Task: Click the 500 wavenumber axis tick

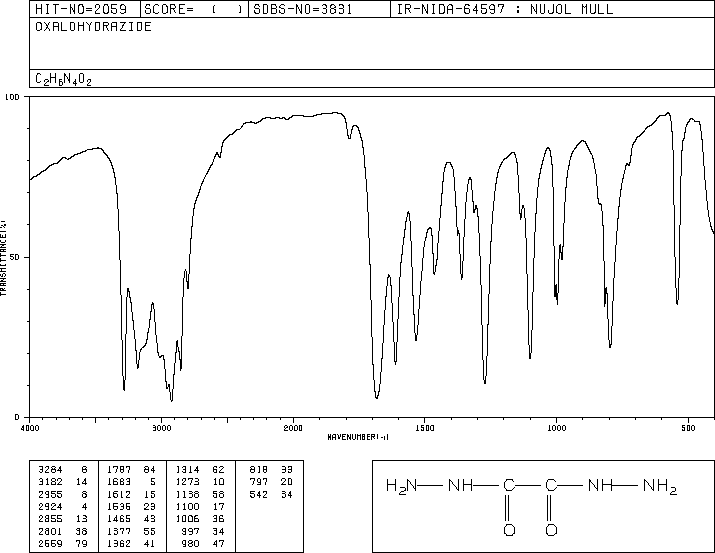Action: (x=688, y=428)
